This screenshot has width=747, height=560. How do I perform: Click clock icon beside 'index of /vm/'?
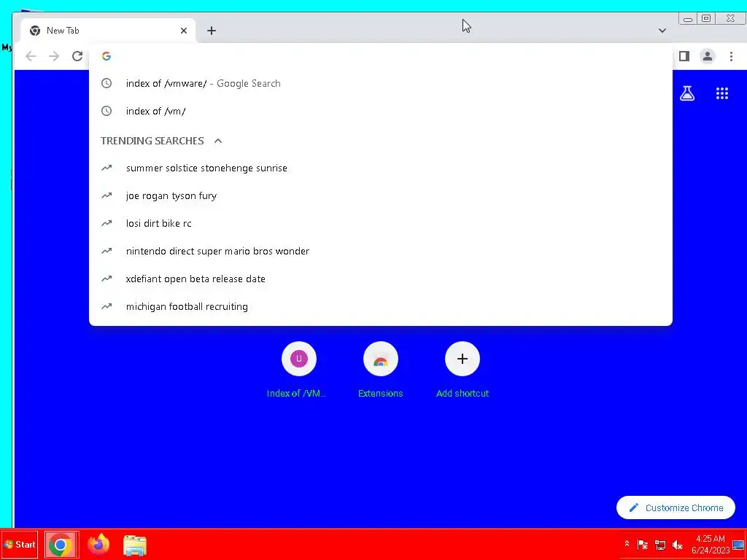coord(107,111)
